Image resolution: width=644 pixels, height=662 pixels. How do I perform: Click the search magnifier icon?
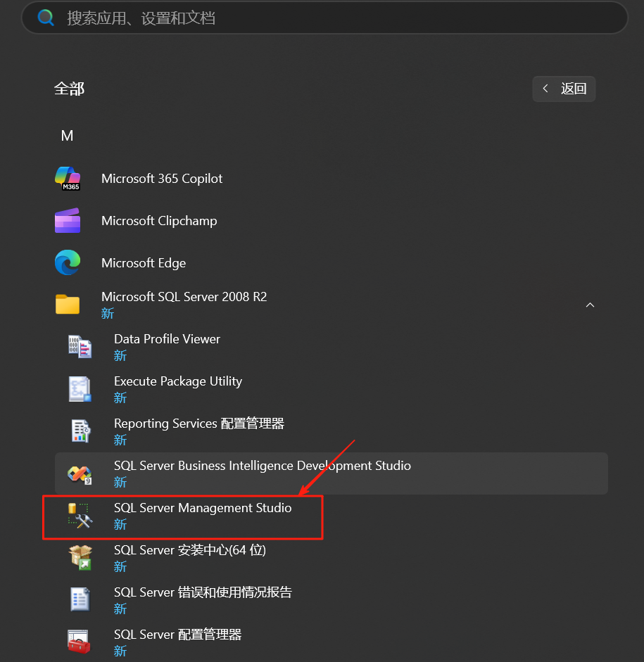click(x=46, y=18)
